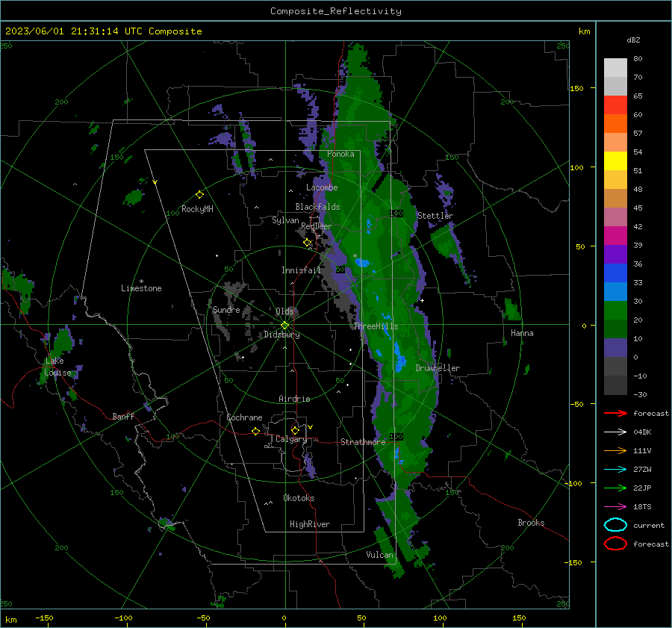Click the white 04DK arrow icon

[x=615, y=432]
